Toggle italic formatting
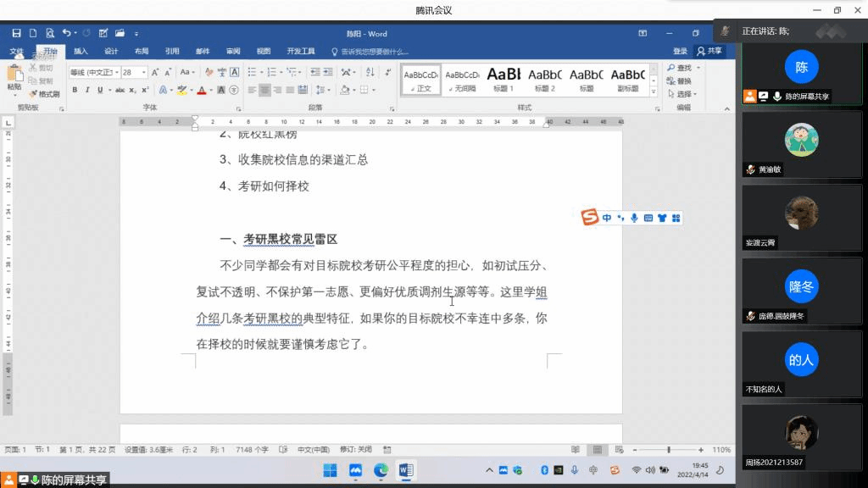 click(87, 90)
